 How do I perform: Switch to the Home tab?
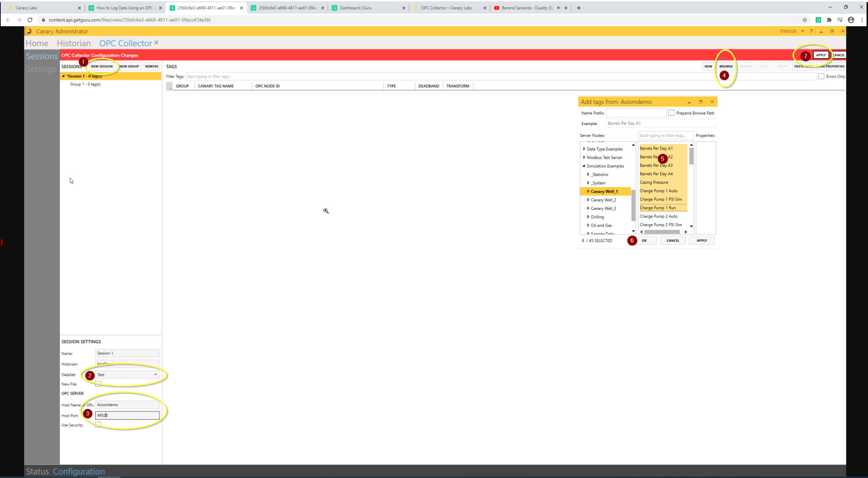37,43
